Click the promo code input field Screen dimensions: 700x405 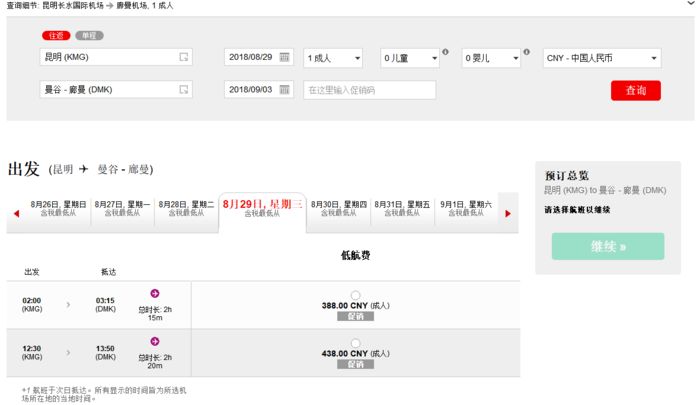(370, 90)
